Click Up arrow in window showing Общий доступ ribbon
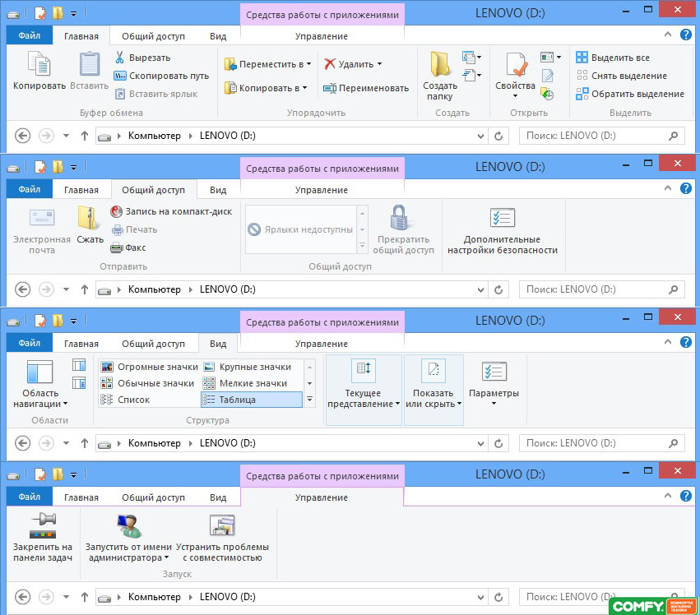The height and width of the screenshot is (615, 700). [85, 289]
